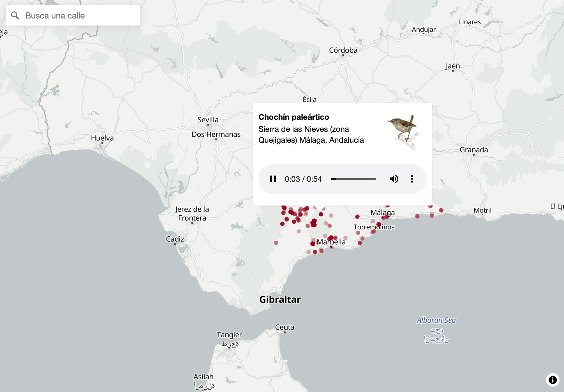The width and height of the screenshot is (564, 392).
Task: Click the magnifying glass search icon
Action: click(15, 15)
